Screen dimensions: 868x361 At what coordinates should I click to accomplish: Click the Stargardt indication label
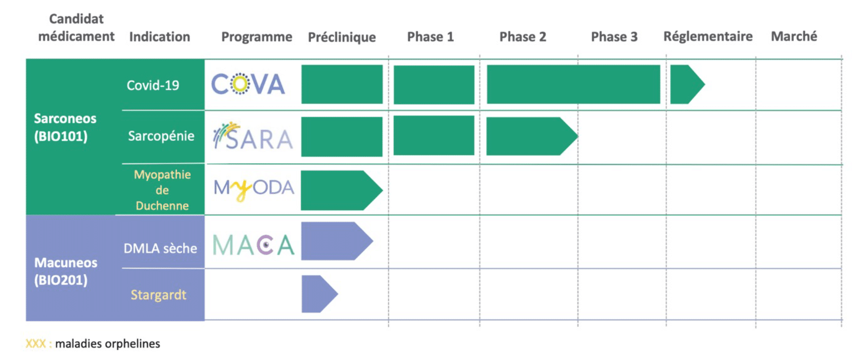click(158, 295)
